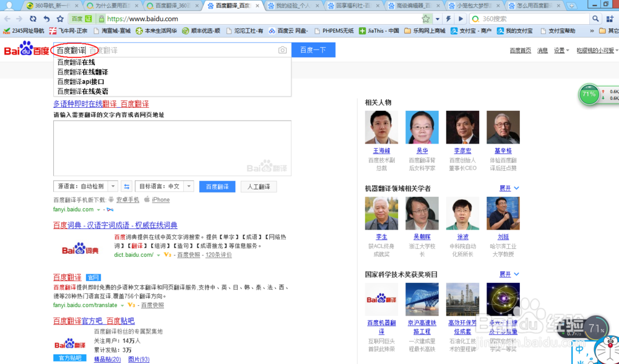Click in the translation text area
Image resolution: width=619 pixels, height=364 pixels.
(172, 148)
